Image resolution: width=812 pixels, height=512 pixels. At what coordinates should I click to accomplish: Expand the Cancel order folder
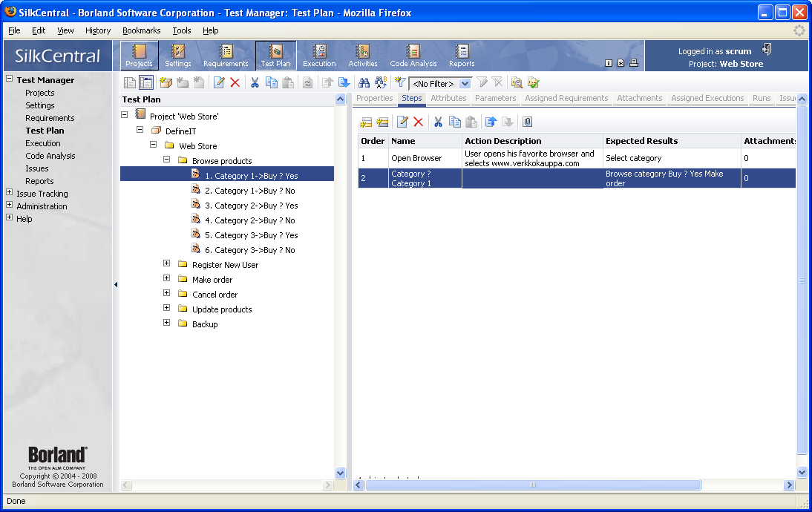167,293
